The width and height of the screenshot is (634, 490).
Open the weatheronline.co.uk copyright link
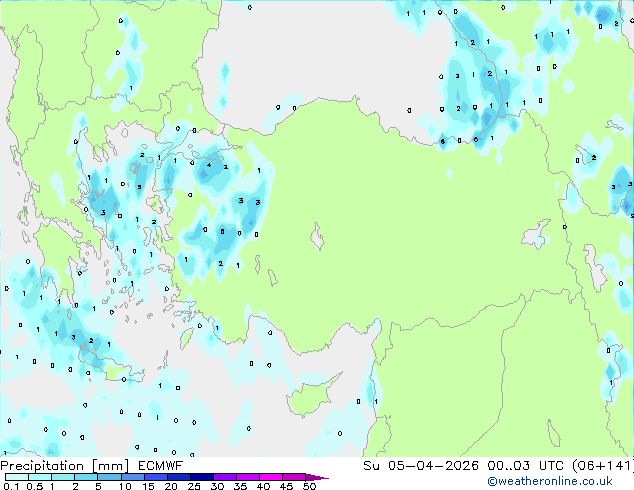(550, 481)
